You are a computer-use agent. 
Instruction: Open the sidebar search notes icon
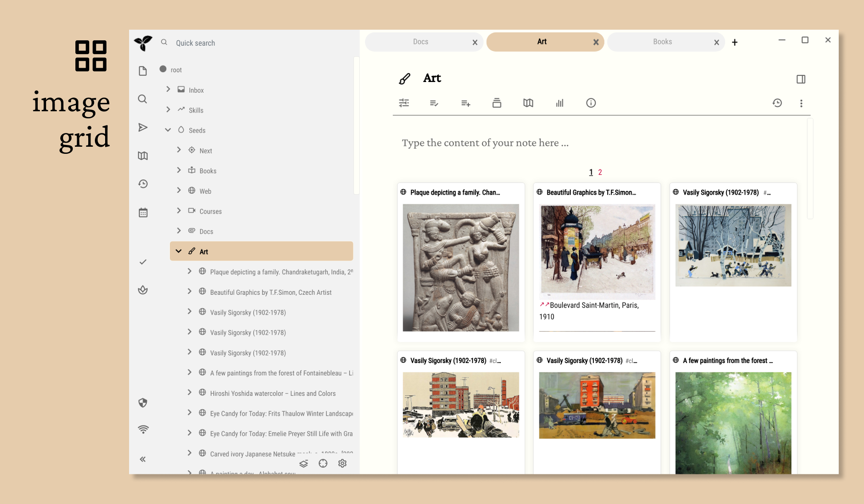tap(143, 99)
